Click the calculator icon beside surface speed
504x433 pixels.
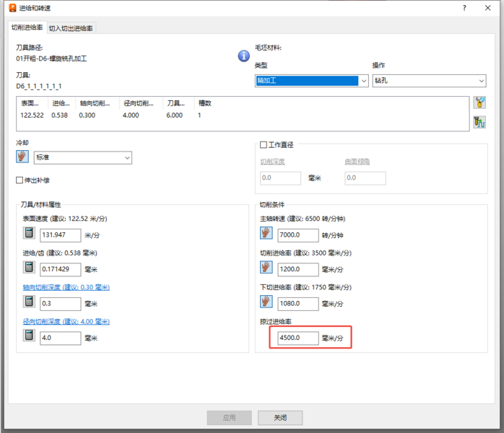(30, 234)
